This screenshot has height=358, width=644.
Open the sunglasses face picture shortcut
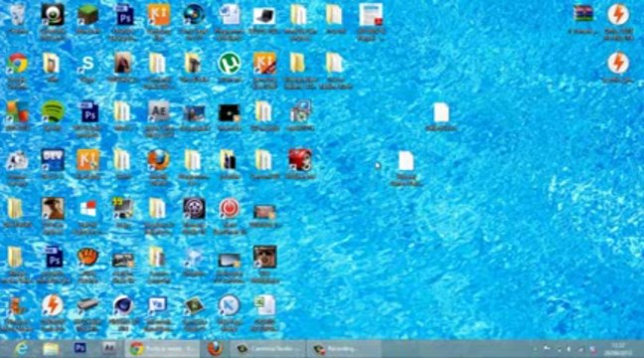[x=265, y=258]
